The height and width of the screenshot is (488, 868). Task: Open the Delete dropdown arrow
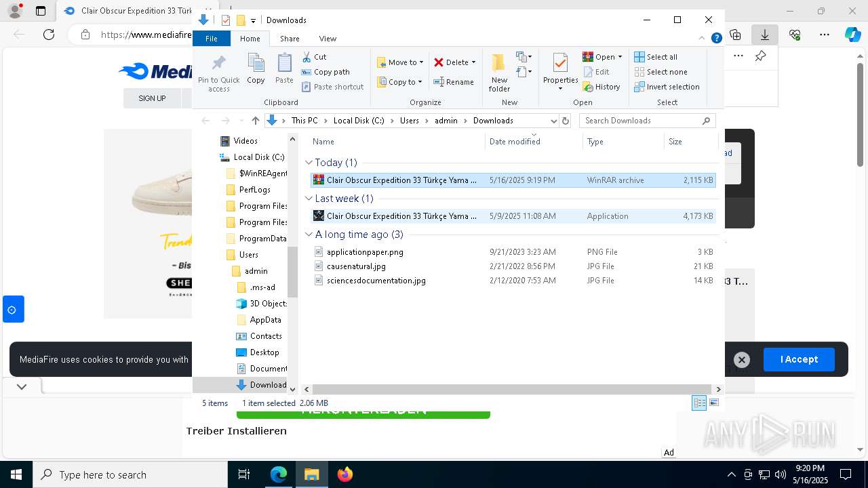[473, 62]
